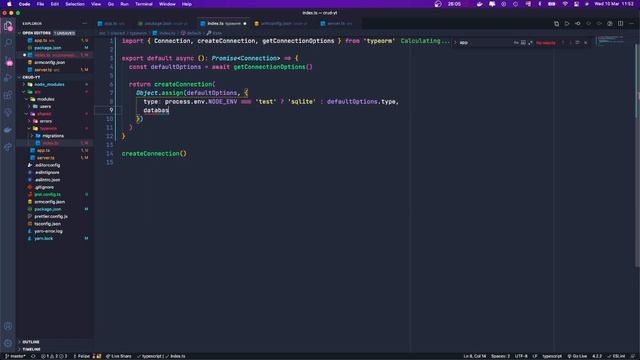Open the Apple menu
The width and height of the screenshot is (640, 360).
(x=9, y=4)
